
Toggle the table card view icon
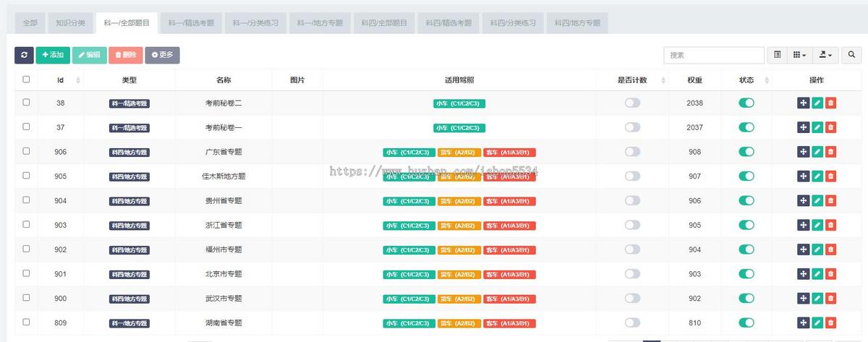pyautogui.click(x=777, y=55)
